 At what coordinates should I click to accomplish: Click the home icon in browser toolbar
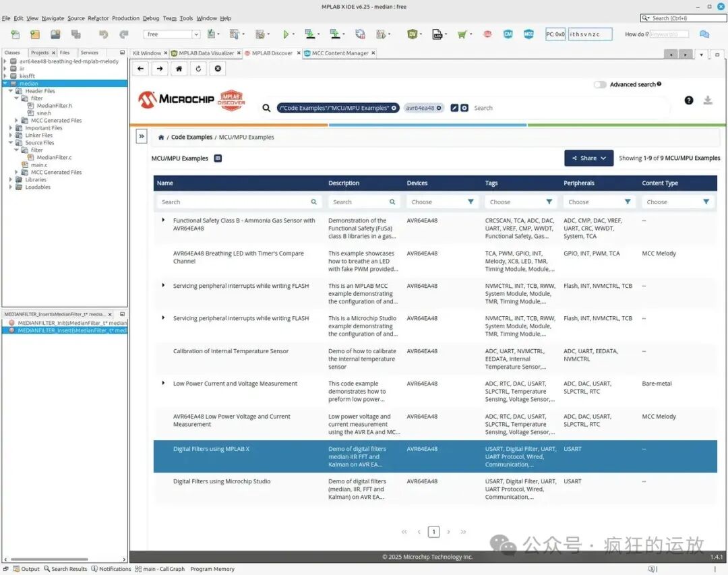179,69
